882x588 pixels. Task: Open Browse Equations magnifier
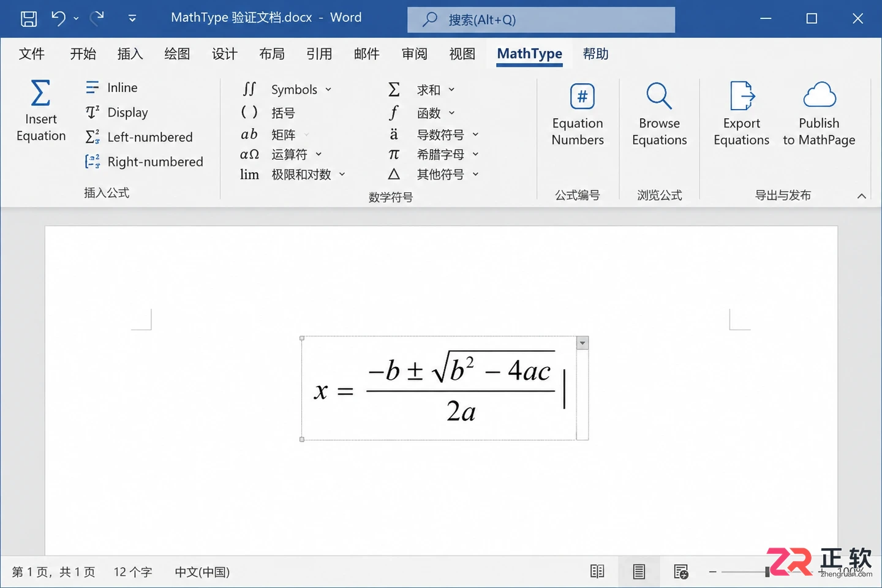coord(659,96)
